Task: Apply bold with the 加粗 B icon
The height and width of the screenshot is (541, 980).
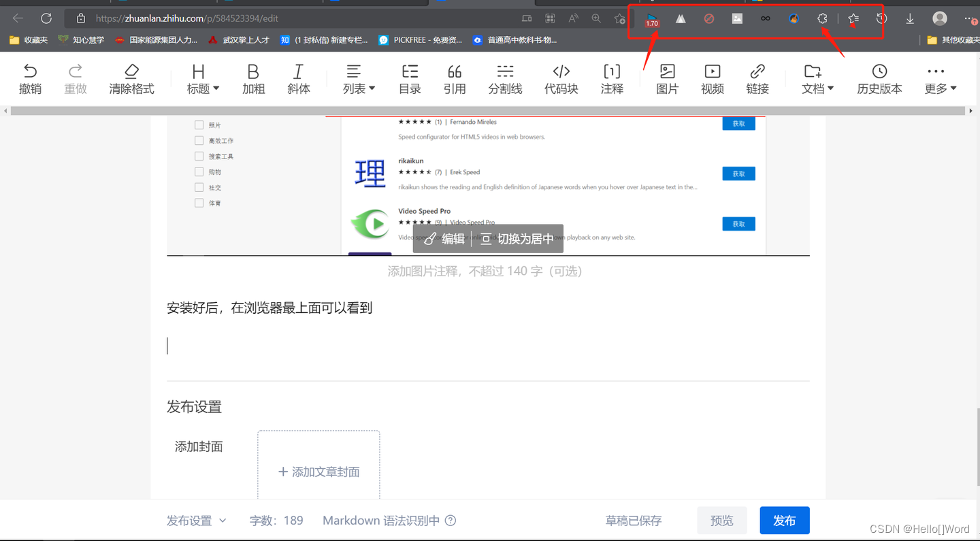Action: pyautogui.click(x=253, y=79)
